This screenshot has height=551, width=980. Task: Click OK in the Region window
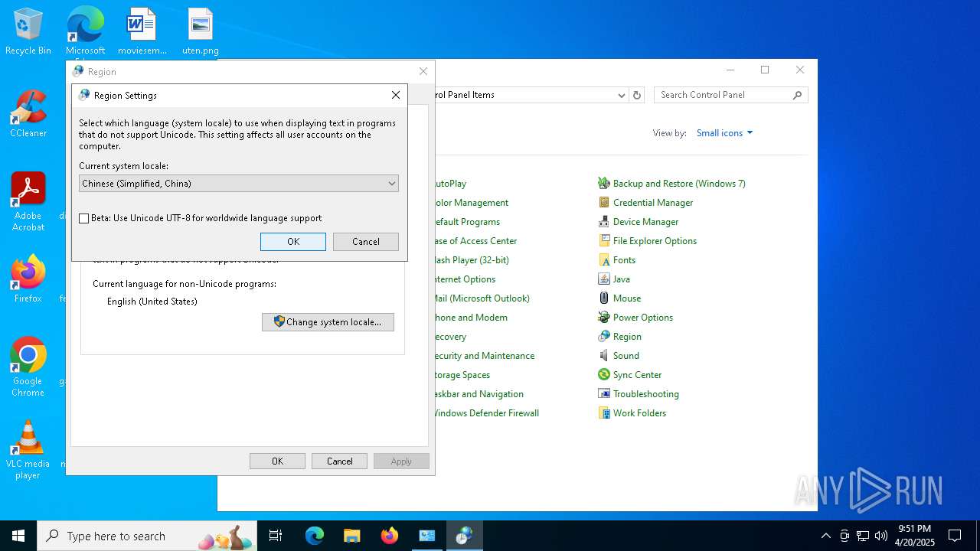coord(277,461)
